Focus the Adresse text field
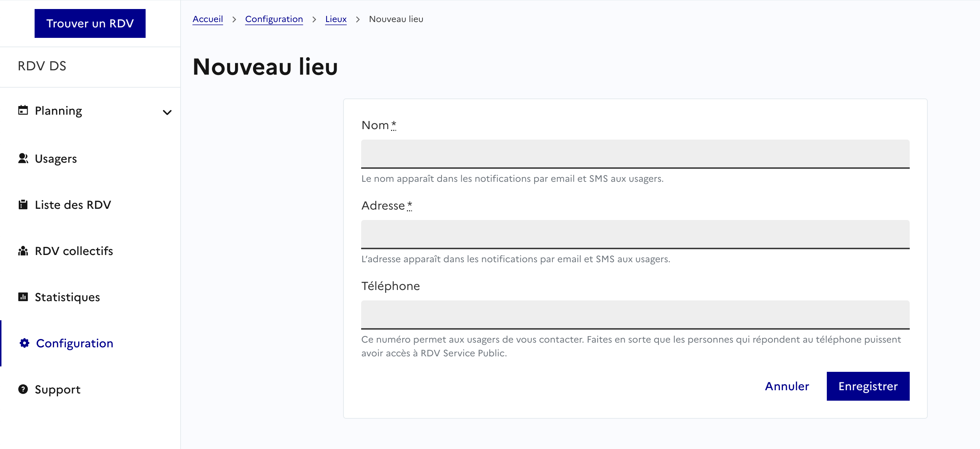This screenshot has width=980, height=449. (635, 234)
